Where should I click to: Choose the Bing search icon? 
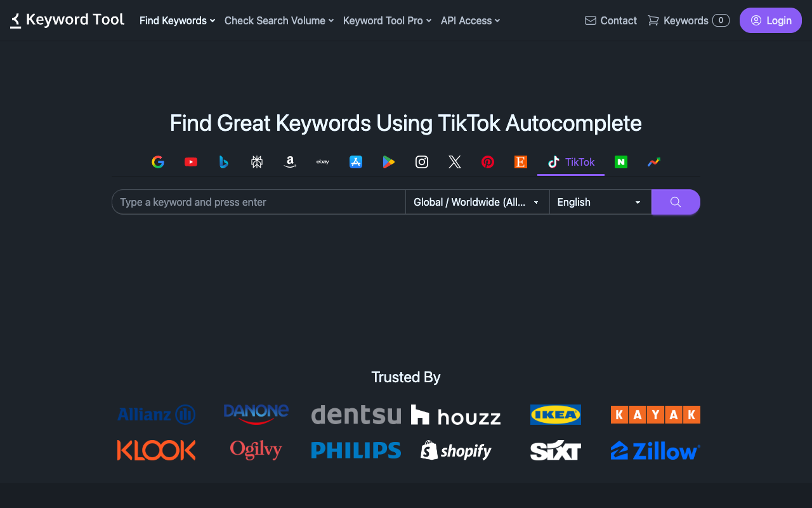224,162
